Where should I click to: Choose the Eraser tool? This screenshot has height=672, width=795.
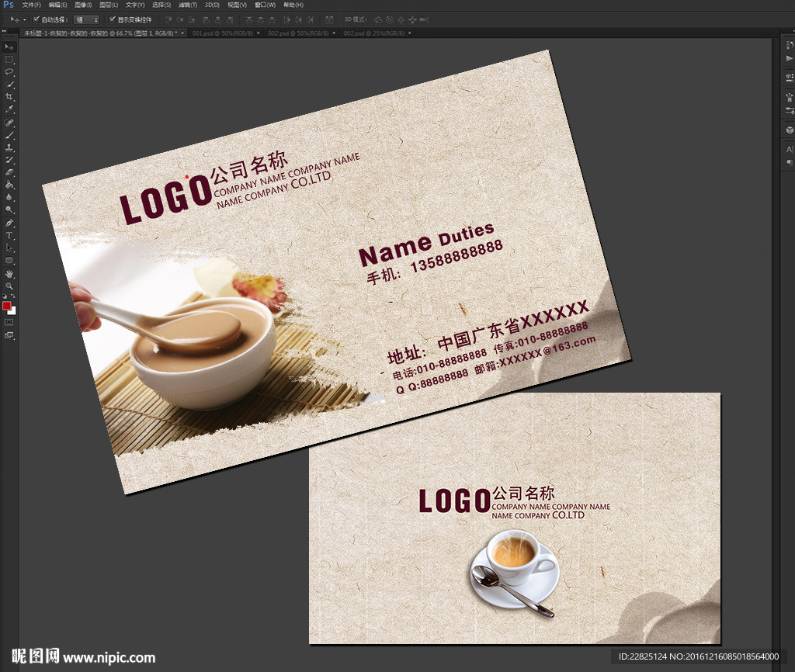[9, 171]
